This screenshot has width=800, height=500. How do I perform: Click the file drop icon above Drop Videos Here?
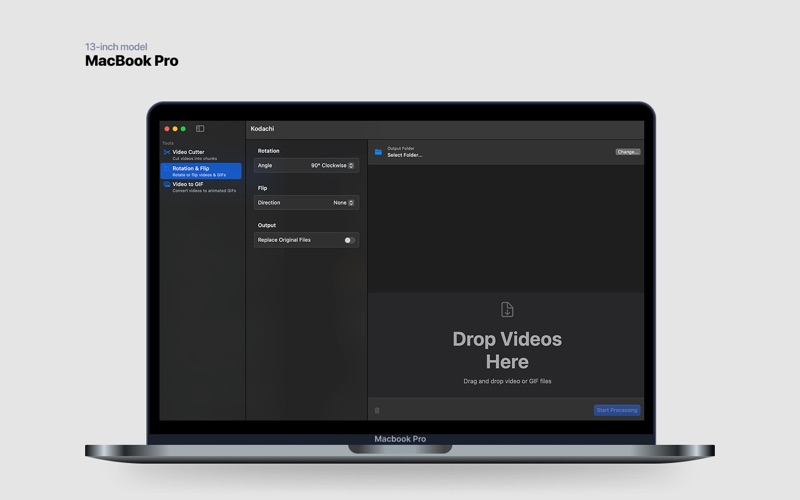pyautogui.click(x=507, y=309)
